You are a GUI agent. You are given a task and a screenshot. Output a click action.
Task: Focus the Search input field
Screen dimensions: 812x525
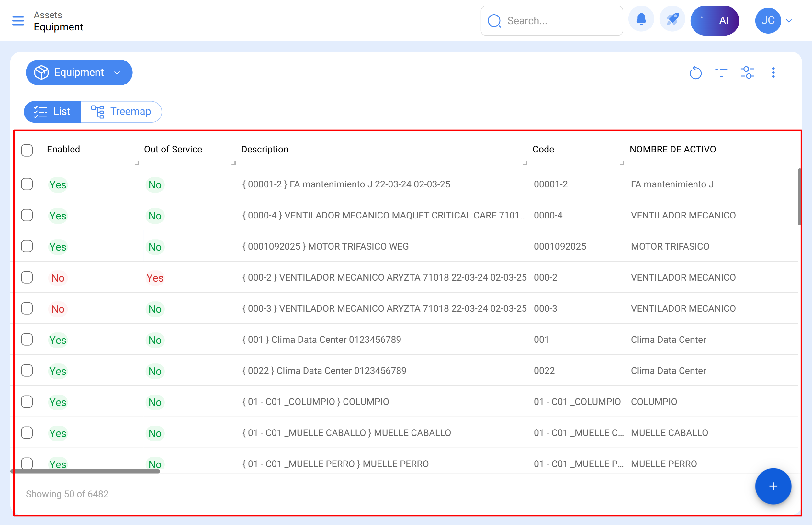(x=559, y=21)
